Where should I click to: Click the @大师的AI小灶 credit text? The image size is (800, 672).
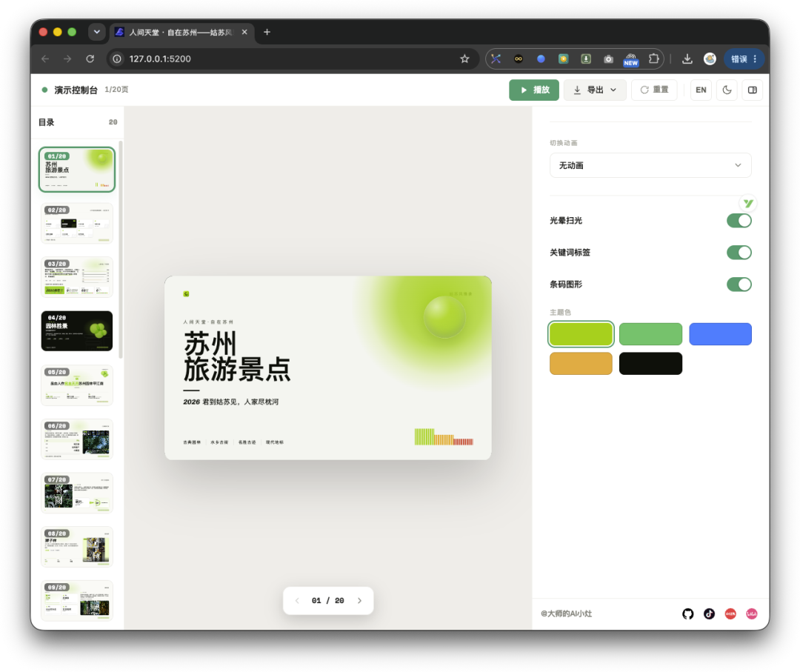pyautogui.click(x=567, y=613)
